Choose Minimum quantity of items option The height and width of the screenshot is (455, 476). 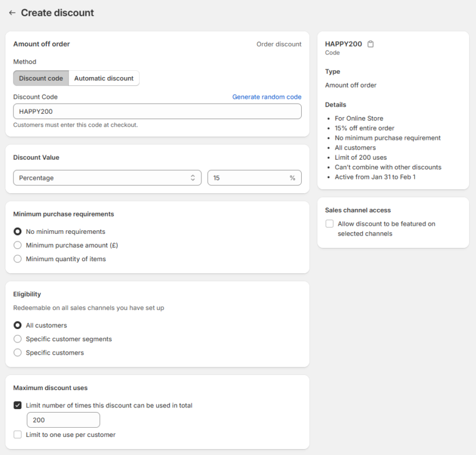[17, 259]
